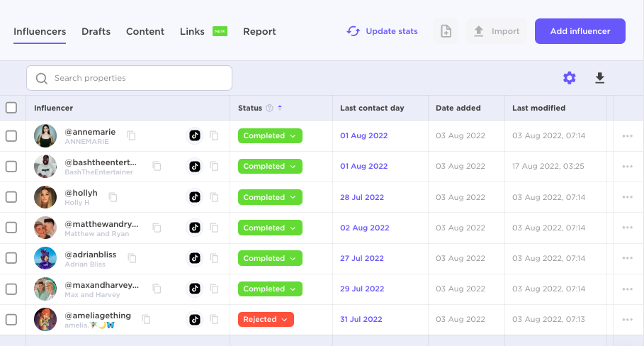Switch to the Drafts tab
The image size is (644, 346).
96,31
